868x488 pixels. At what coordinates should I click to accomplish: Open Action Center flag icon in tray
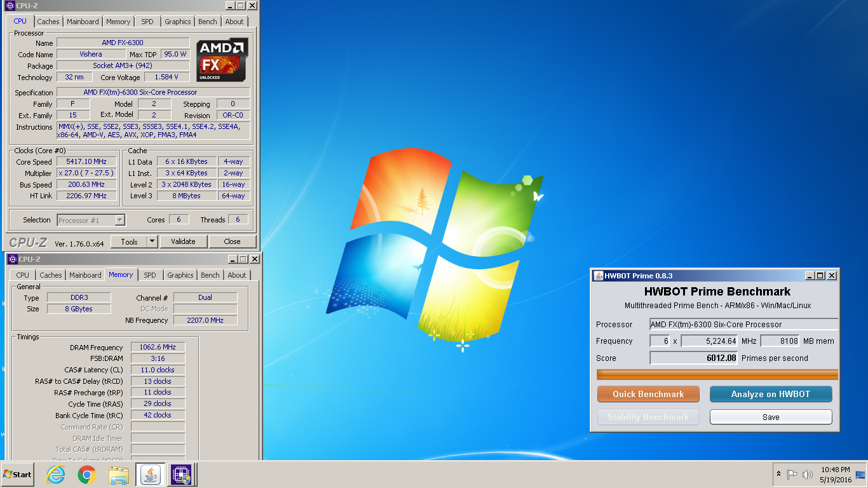[x=792, y=475]
